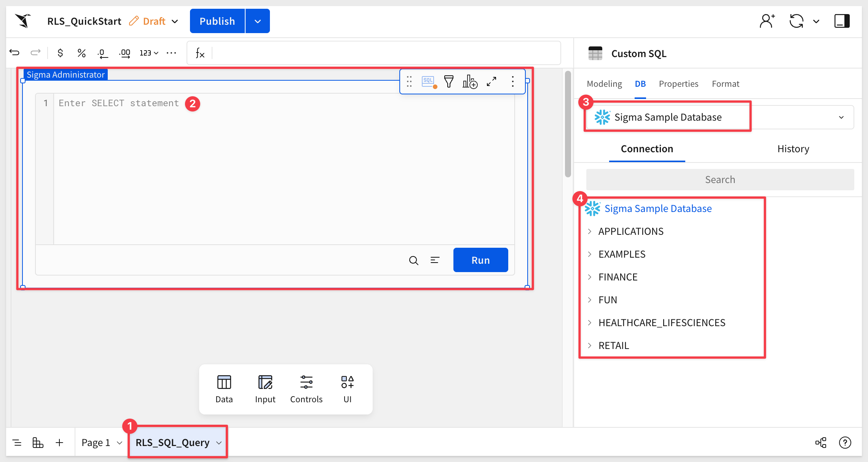
Task: Open more toolbar options ellipsis
Action: coord(171,53)
